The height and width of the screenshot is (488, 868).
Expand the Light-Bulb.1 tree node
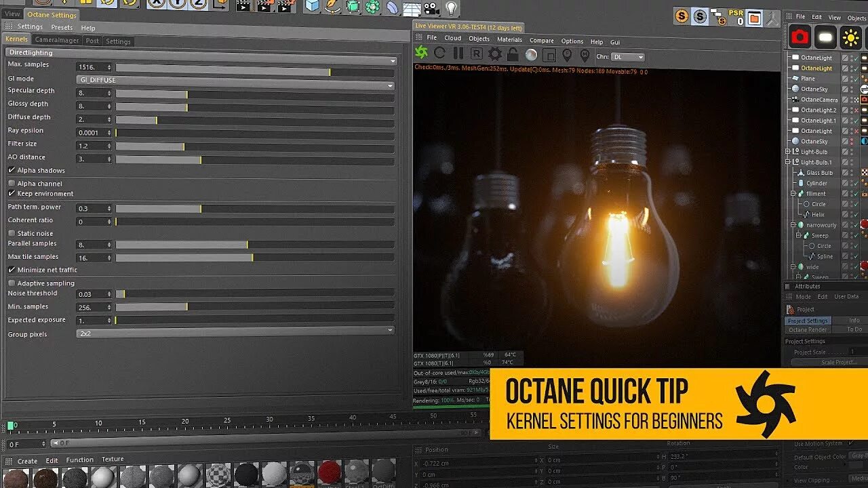[x=788, y=163]
